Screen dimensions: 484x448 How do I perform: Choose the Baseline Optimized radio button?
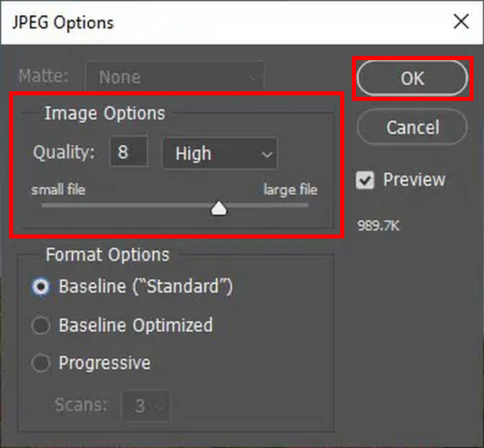tap(41, 326)
